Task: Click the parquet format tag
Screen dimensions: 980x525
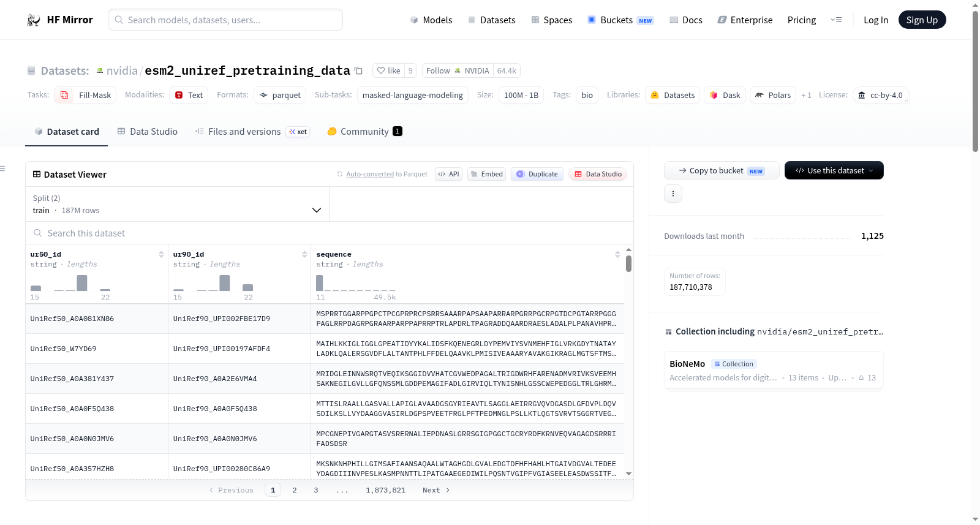Action: point(280,95)
